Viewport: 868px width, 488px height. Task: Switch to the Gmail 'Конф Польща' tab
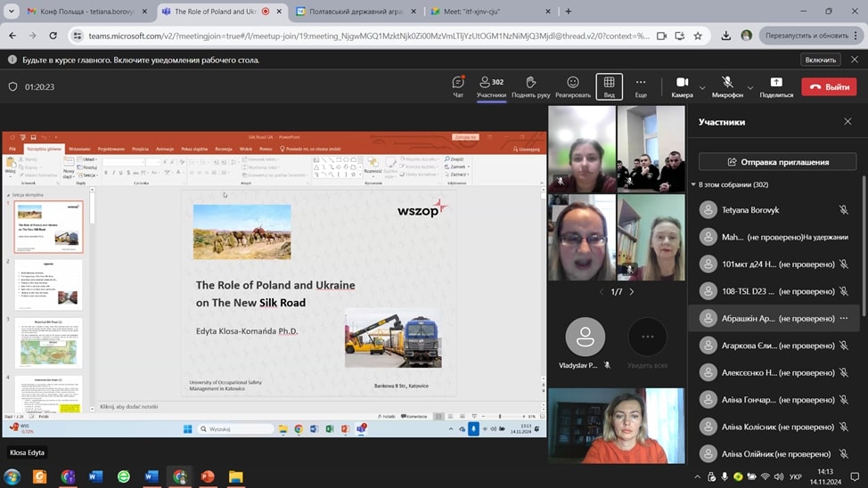tap(86, 11)
